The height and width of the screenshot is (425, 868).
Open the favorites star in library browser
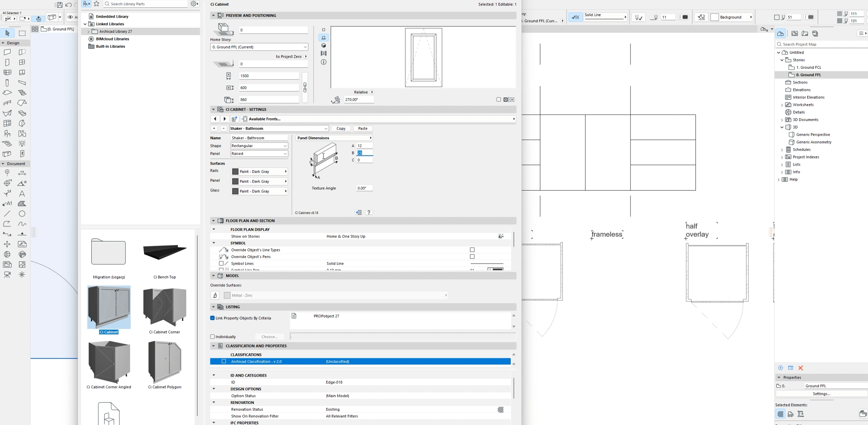pyautogui.click(x=97, y=4)
